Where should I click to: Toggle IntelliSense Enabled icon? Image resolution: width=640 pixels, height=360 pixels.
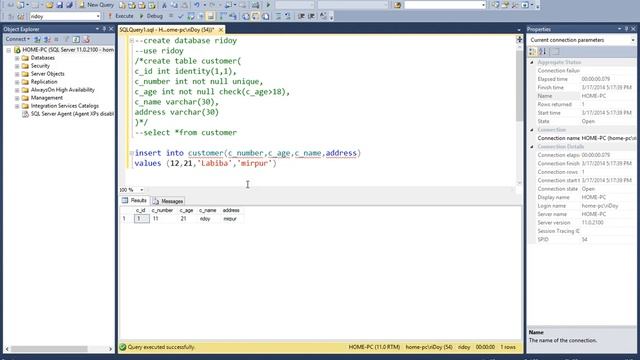pos(211,16)
